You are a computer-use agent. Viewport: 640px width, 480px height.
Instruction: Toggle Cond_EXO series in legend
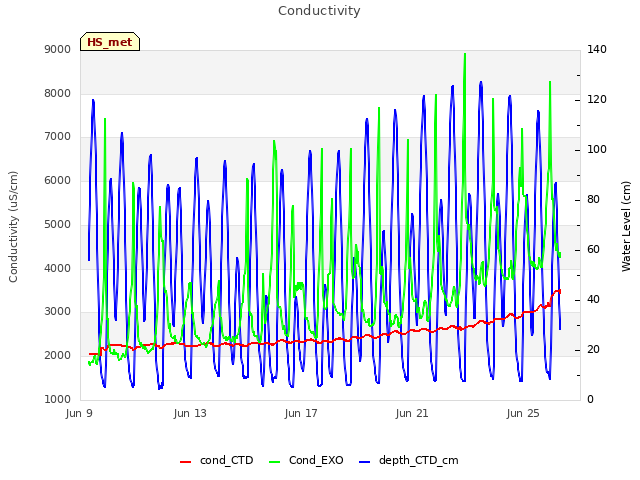point(307,460)
